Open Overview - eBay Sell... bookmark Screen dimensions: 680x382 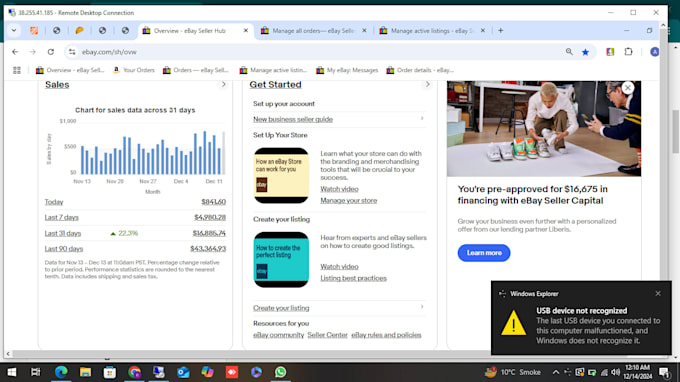coord(70,70)
